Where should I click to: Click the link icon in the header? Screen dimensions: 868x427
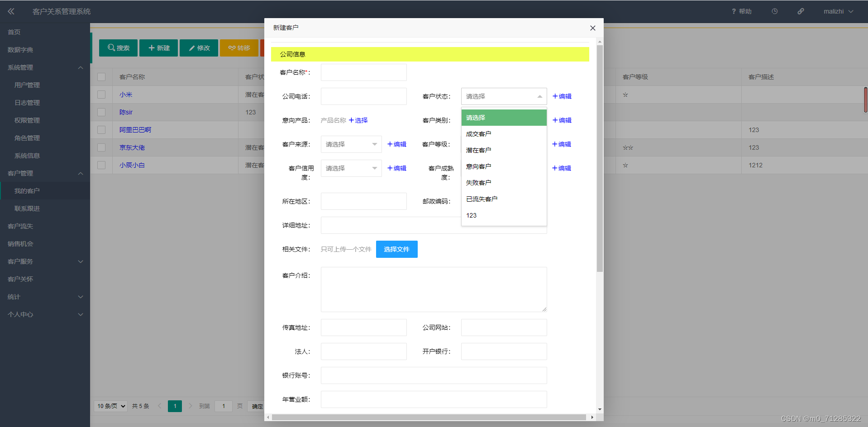click(x=801, y=11)
